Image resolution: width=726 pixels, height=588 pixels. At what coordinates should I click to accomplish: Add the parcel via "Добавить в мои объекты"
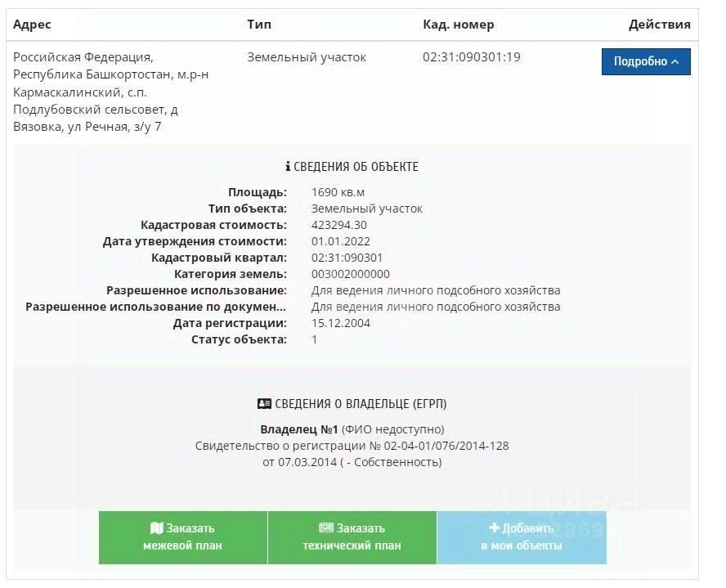point(522,537)
